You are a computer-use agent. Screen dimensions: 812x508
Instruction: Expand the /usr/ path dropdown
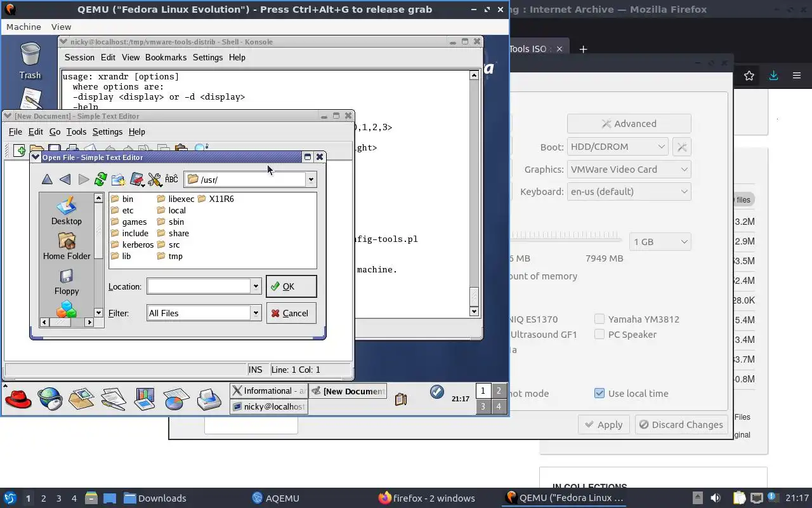311,180
